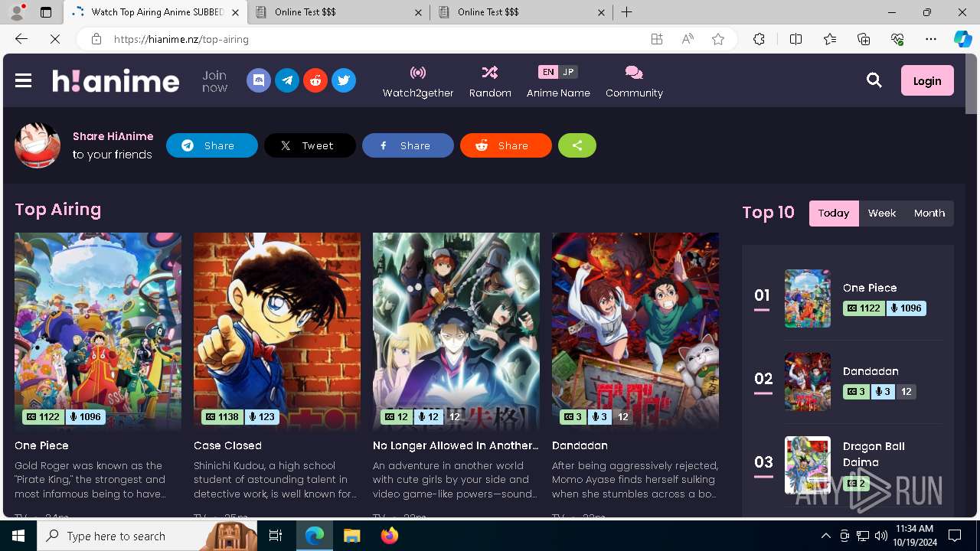This screenshot has height=551, width=980.
Task: Open the Community chat icon
Action: (634, 73)
